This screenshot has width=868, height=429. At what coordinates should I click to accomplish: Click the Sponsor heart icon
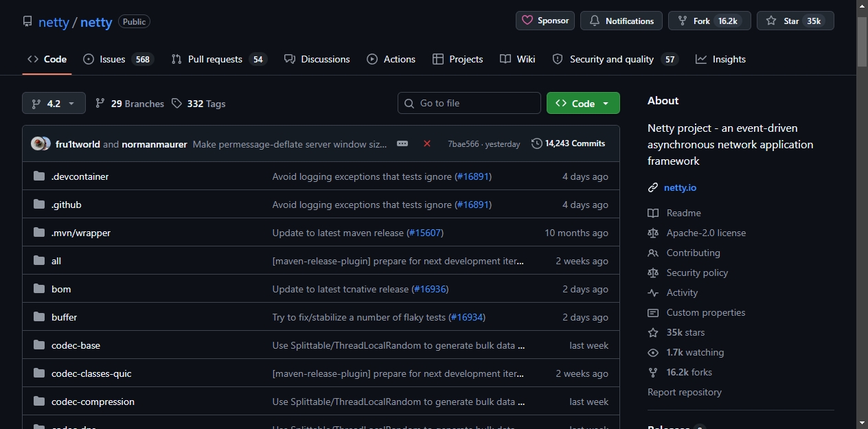point(527,21)
